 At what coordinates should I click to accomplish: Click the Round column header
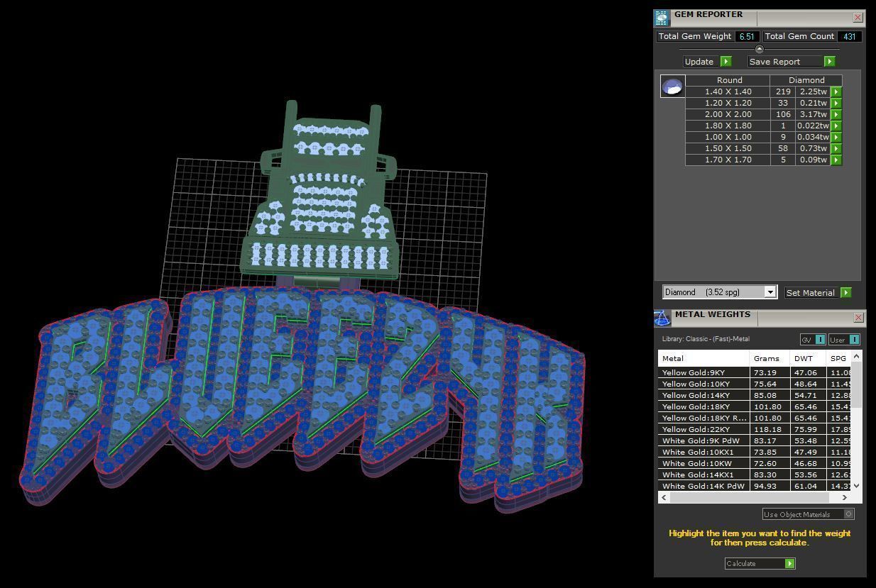[729, 80]
